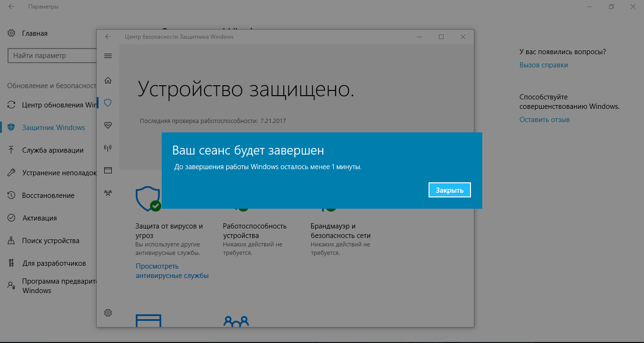Open the Защита от вирусов и угроз heading
The height and width of the screenshot is (343, 644).
[x=169, y=231]
